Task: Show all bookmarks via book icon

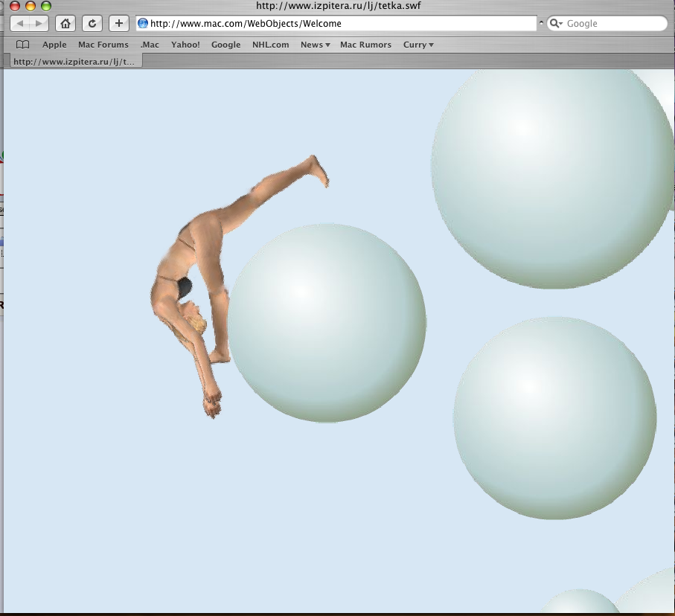Action: tap(22, 45)
